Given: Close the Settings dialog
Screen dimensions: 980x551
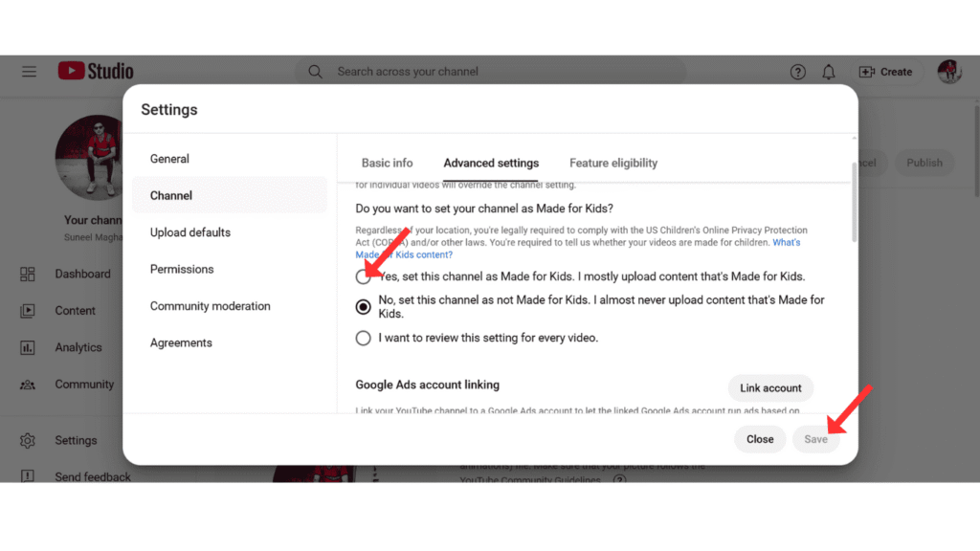Looking at the screenshot, I should pyautogui.click(x=760, y=439).
